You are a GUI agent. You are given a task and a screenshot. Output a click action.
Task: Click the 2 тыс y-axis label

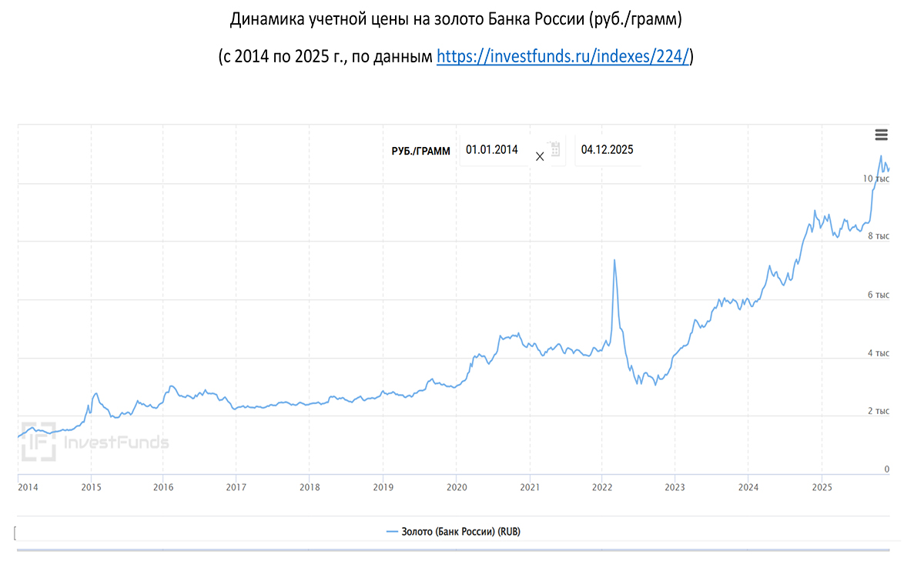[879, 411]
